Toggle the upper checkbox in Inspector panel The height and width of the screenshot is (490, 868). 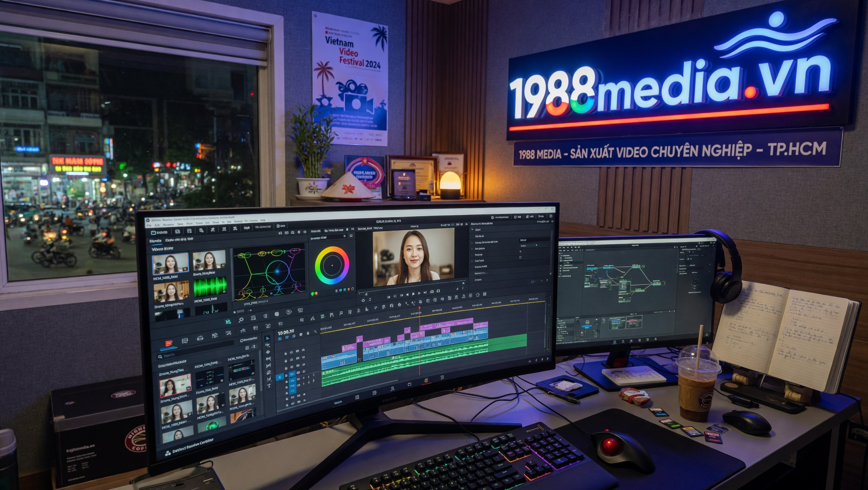pos(520,251)
